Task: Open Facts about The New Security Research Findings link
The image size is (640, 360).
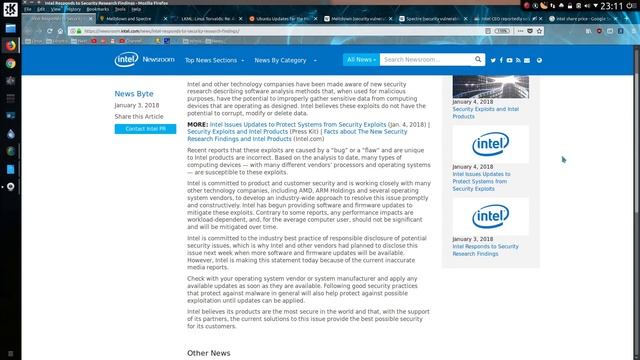Action: click(297, 135)
